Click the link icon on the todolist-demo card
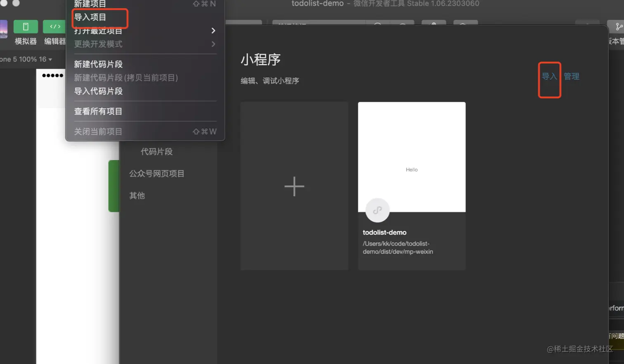The width and height of the screenshot is (624, 364). point(377,210)
